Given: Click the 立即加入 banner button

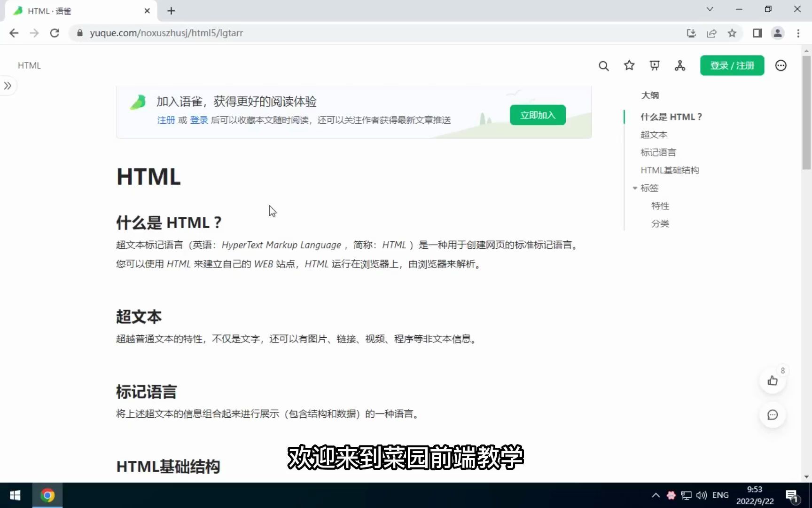Looking at the screenshot, I should tap(537, 115).
